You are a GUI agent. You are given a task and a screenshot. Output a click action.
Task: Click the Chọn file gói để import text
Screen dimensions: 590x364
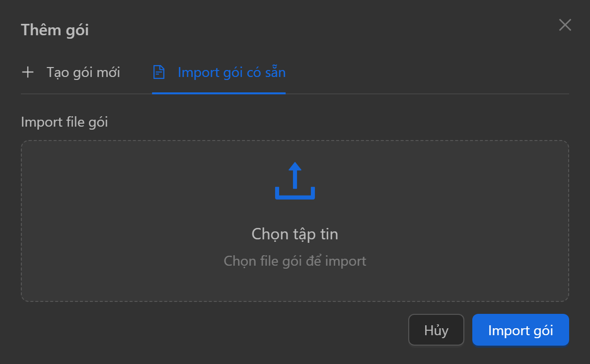[295, 260]
